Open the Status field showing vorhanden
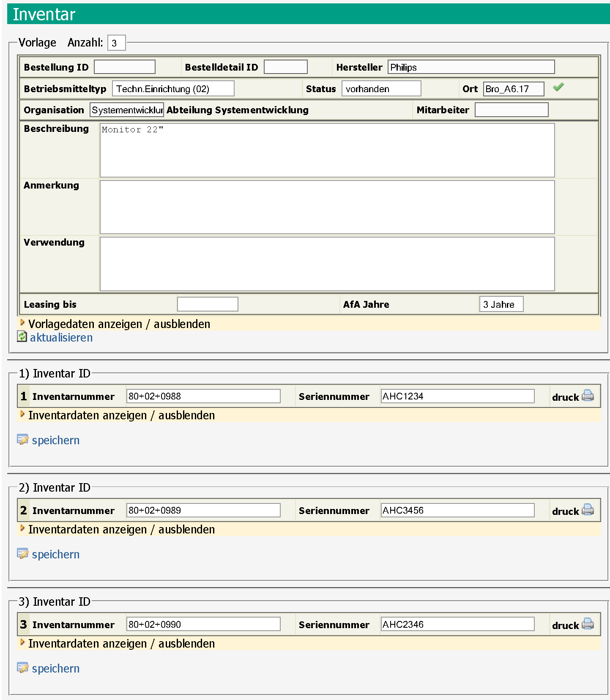 (x=381, y=89)
